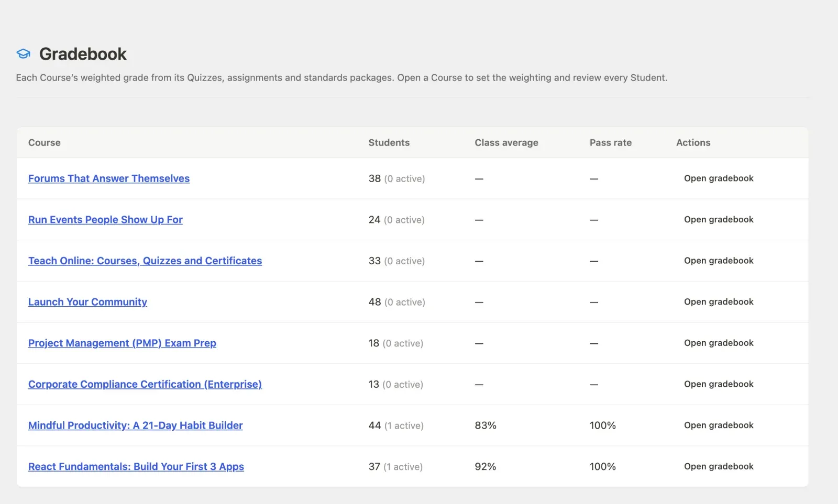Click the Actions column header

(x=693, y=143)
